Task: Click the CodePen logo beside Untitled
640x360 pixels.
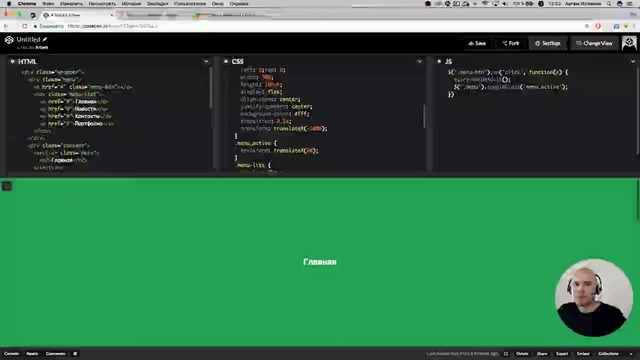Action: 9,40
